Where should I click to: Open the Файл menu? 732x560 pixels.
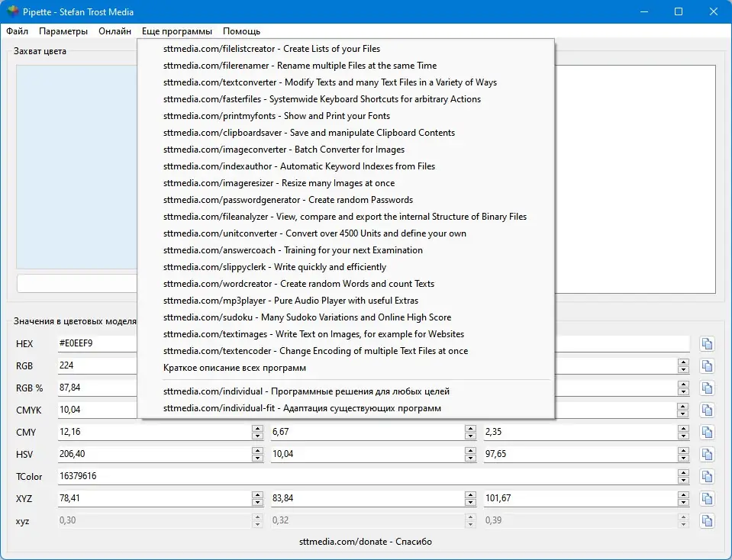pos(18,31)
